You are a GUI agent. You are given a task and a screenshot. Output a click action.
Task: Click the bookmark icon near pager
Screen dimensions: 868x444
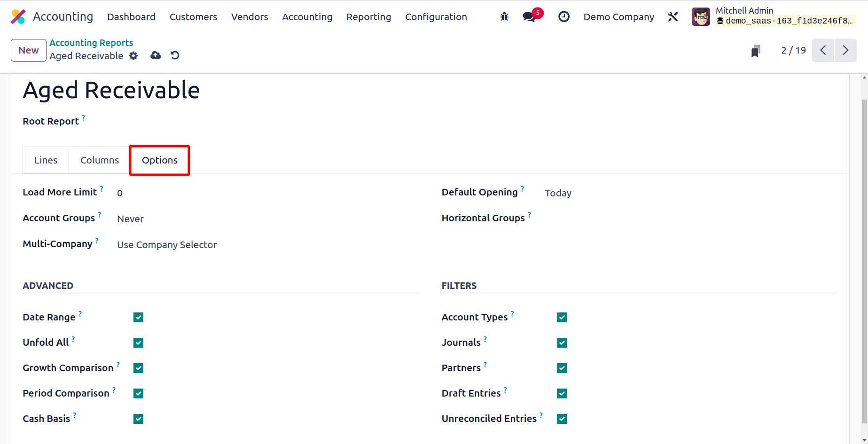[756, 51]
